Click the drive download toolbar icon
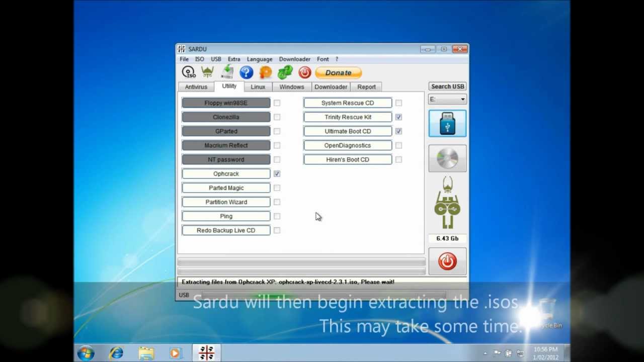The height and width of the screenshot is (362, 644). click(227, 72)
